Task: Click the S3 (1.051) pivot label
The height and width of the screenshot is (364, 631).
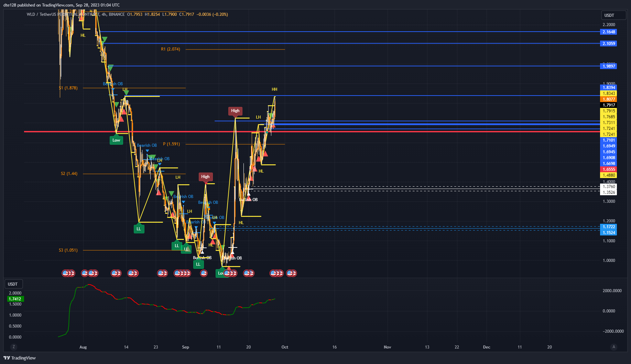Action: tap(68, 250)
